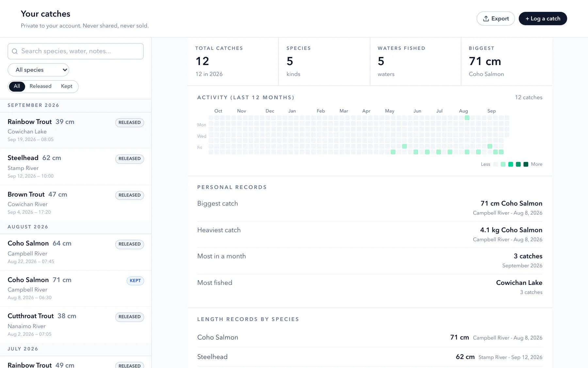Select the All filter toggle
588x368 pixels.
(17, 86)
